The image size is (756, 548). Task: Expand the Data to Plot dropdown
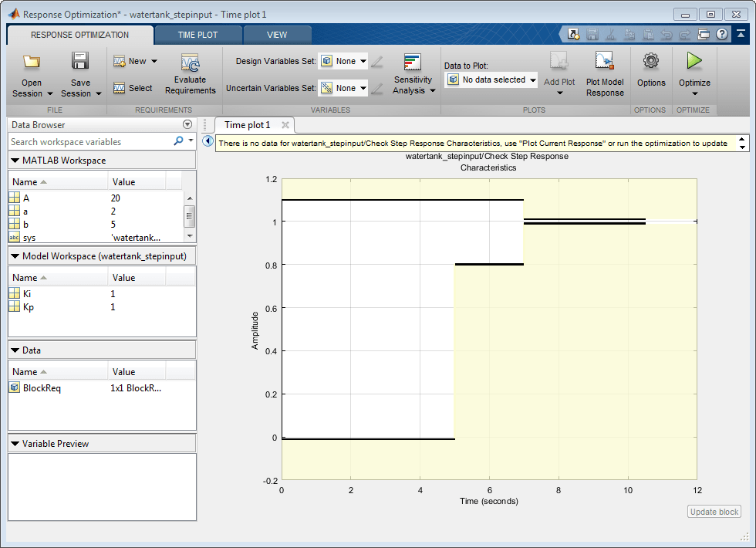click(491, 79)
